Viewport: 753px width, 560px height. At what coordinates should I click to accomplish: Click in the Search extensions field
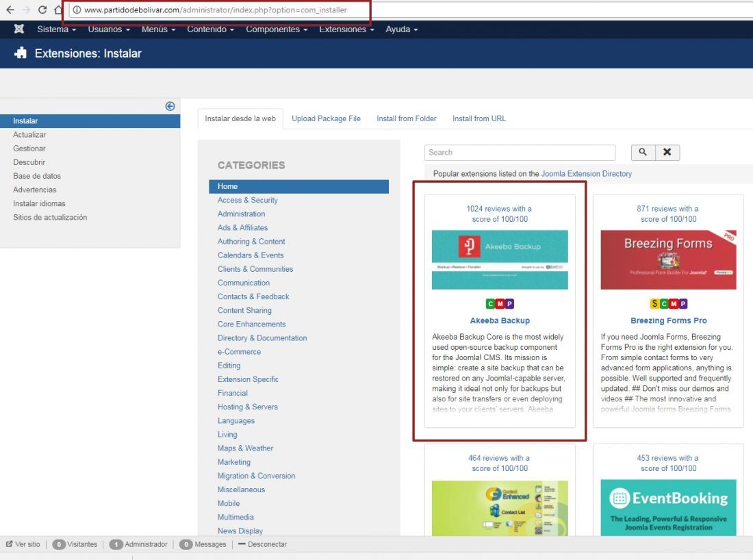520,152
